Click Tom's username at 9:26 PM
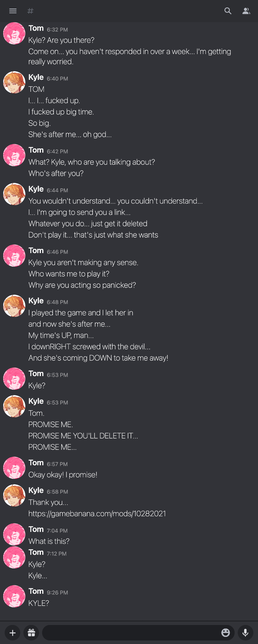 pos(36,591)
